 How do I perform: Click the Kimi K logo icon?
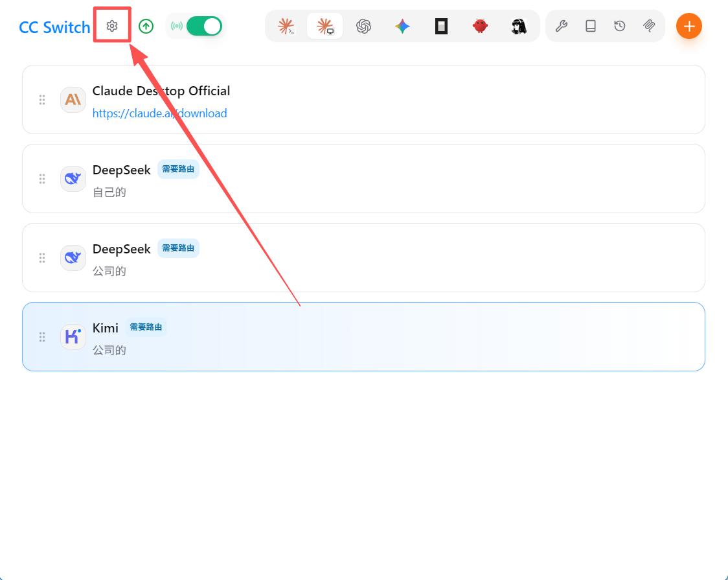click(73, 336)
